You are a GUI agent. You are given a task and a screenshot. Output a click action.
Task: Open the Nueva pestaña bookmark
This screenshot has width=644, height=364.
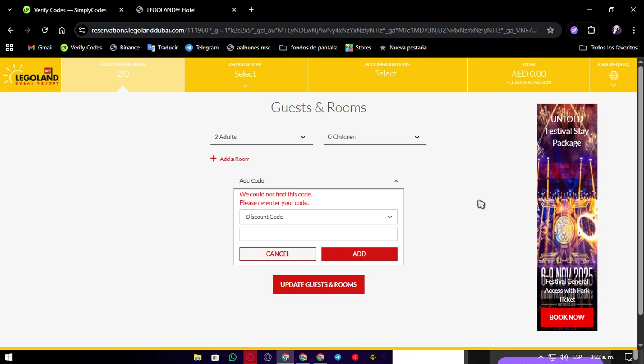[403, 48]
